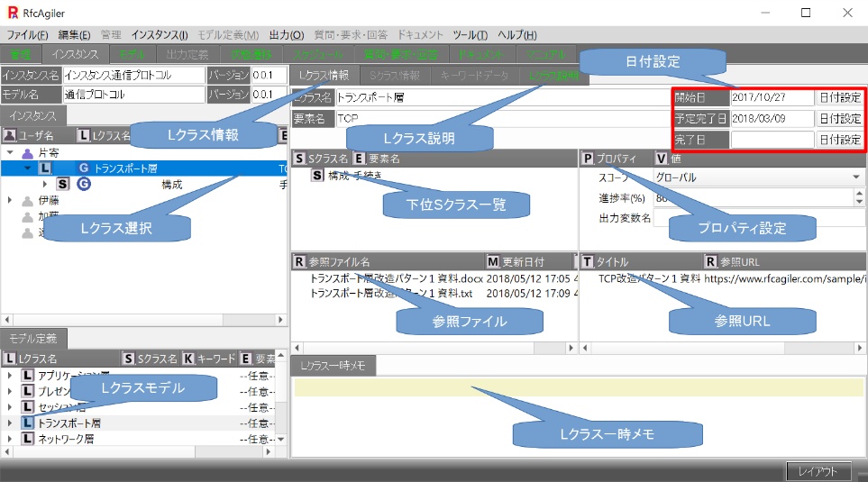Open the キーワードデータ sub-tab
This screenshot has width=868, height=482.
click(475, 76)
